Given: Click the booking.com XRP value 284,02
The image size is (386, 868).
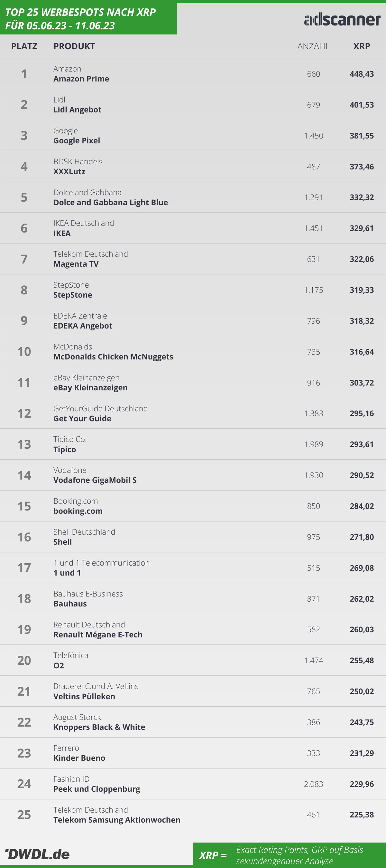Looking at the screenshot, I should (x=362, y=506).
